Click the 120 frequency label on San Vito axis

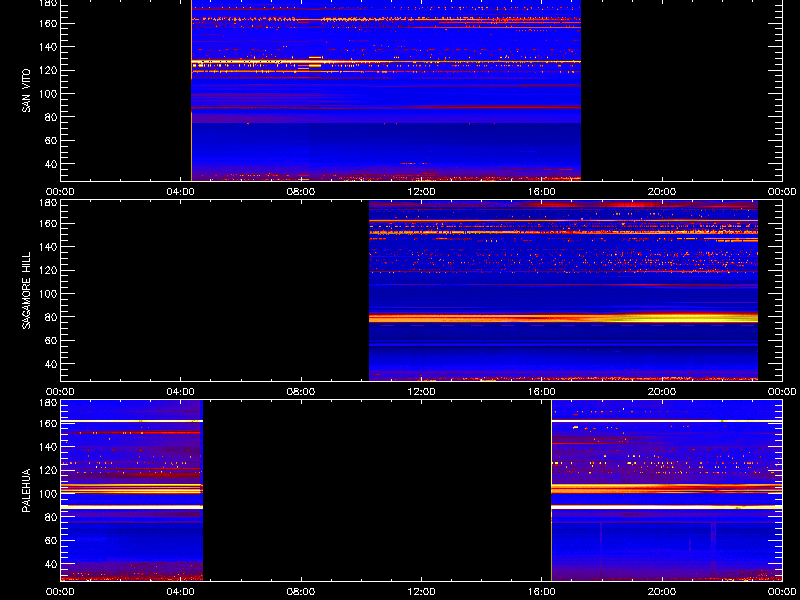click(x=49, y=70)
